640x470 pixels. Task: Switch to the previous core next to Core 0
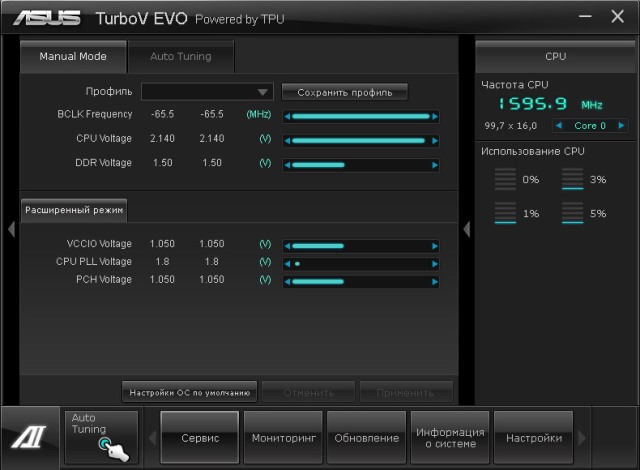coord(559,125)
